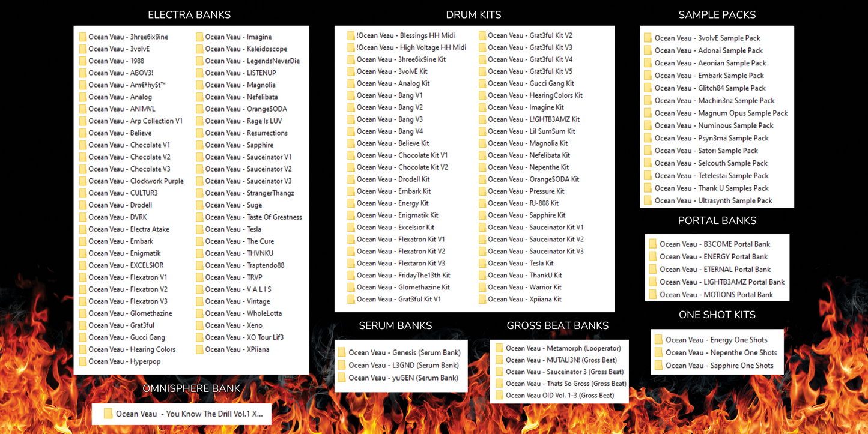Screen dimensions: 868x434
Task: Select folder icon beside Ocean Veau - B3COME Portal Bank
Action: tap(652, 244)
